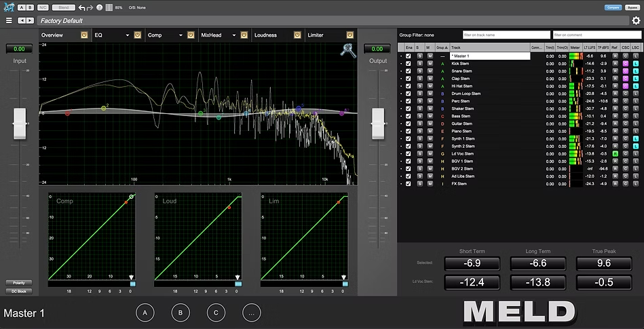Open the hamburger menu beside the preset name
Viewport: 644px width, 329px height.
(9, 20)
